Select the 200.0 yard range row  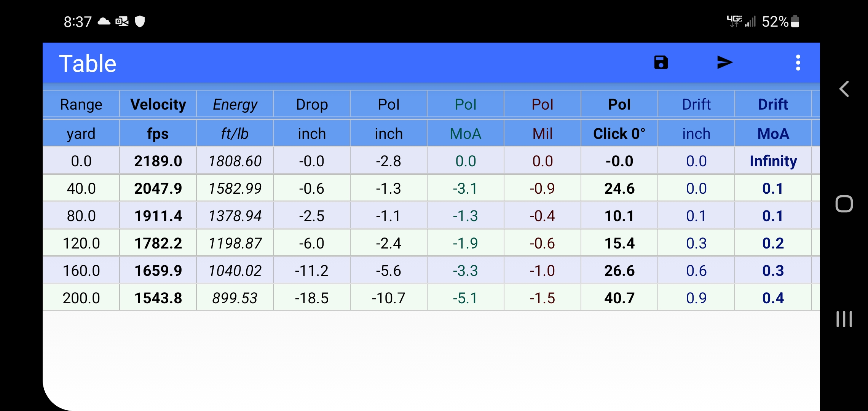(81, 298)
